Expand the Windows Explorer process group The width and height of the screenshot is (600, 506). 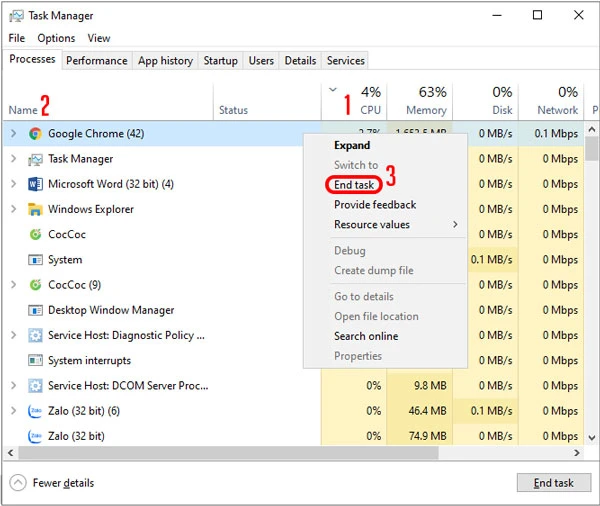tap(13, 209)
